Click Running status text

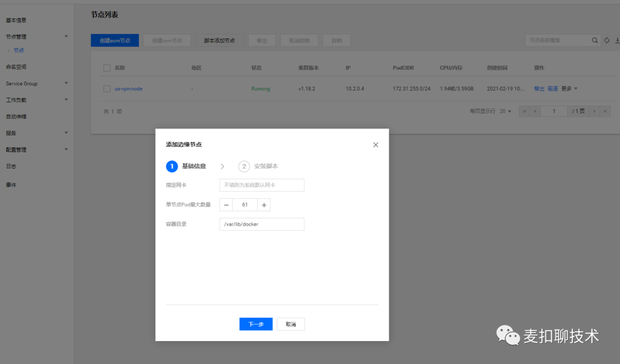pyautogui.click(x=261, y=88)
